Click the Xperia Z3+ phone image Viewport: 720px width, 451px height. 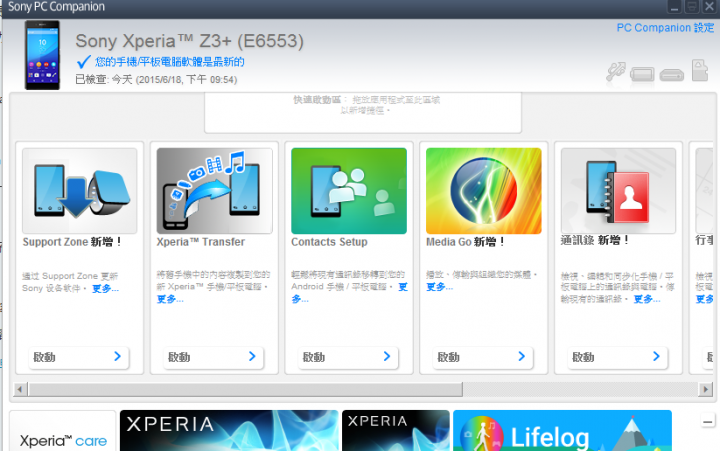coord(42,55)
